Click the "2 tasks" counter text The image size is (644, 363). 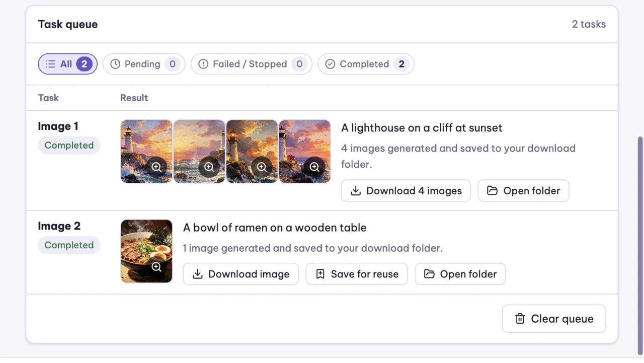589,24
